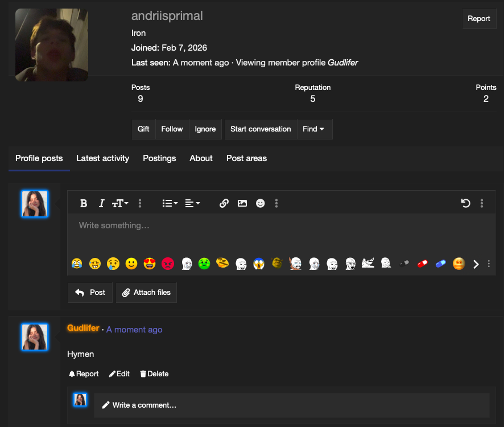The width and height of the screenshot is (504, 427).
Task: Click the avatar beside the editor
Action: 35,204
